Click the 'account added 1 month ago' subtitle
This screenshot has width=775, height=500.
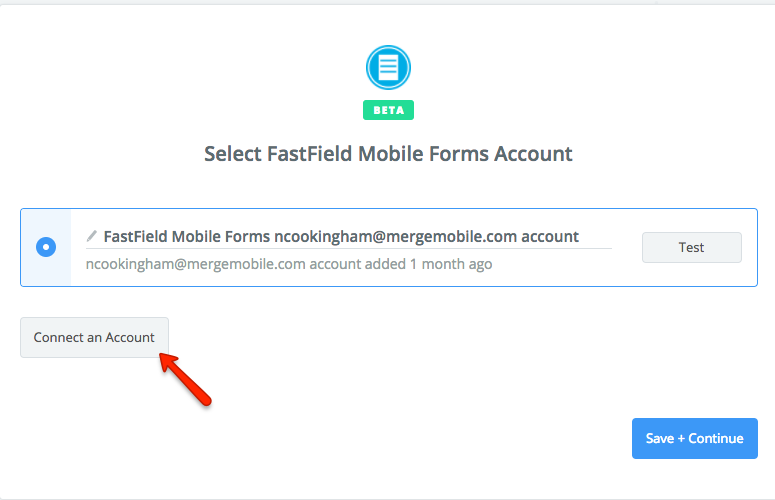(401, 265)
